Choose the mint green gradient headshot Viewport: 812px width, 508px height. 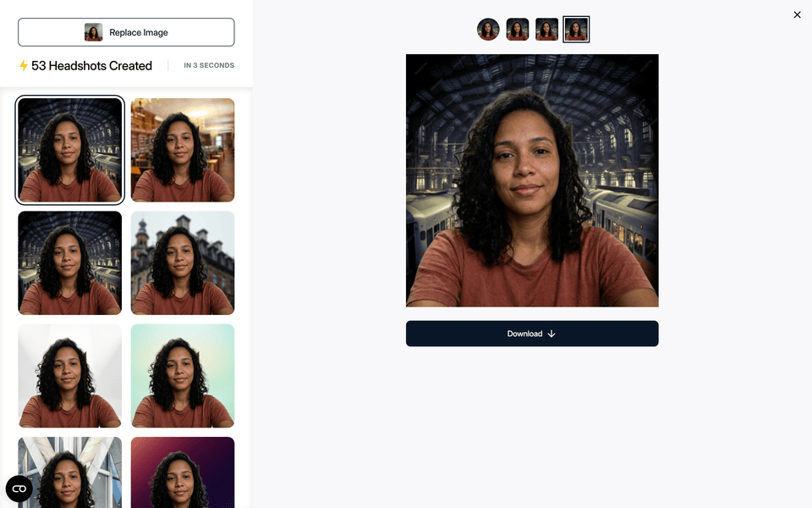click(183, 376)
